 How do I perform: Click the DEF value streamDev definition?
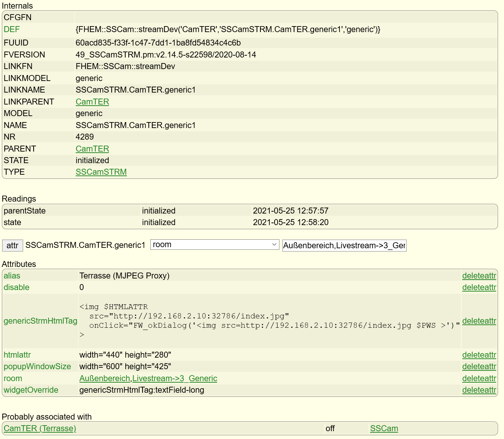click(228, 29)
